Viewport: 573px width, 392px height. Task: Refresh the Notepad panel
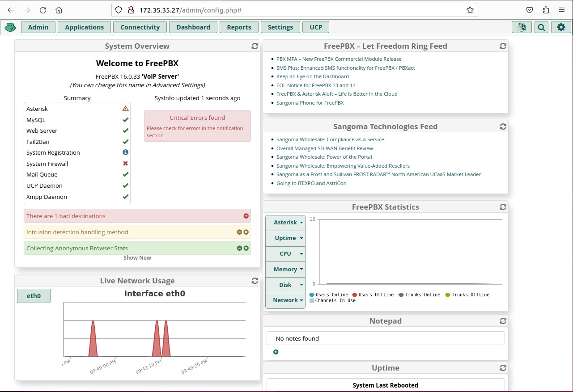point(503,321)
